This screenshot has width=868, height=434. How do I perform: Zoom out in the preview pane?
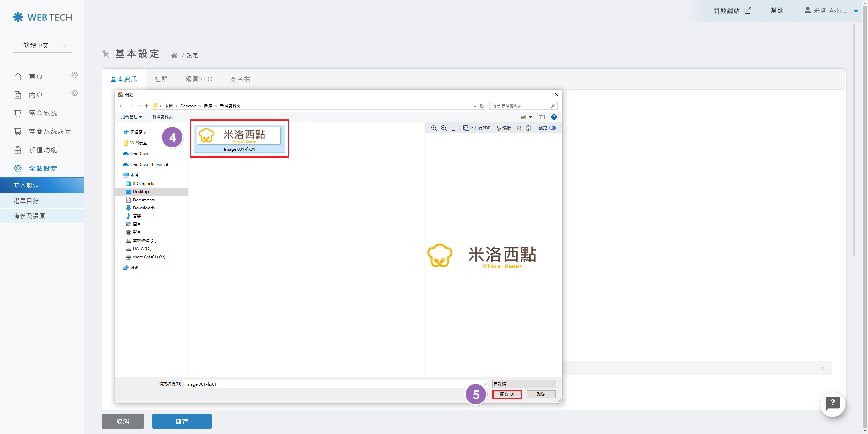434,128
